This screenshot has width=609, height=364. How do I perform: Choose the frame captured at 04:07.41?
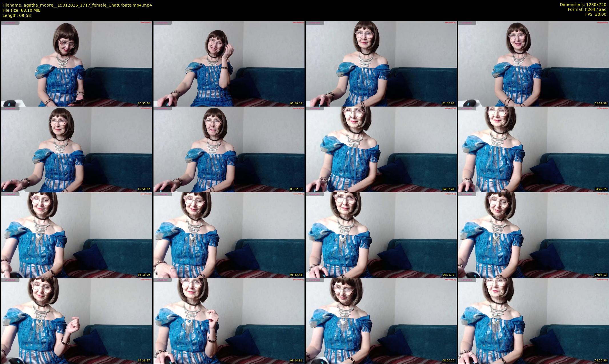(x=381, y=149)
